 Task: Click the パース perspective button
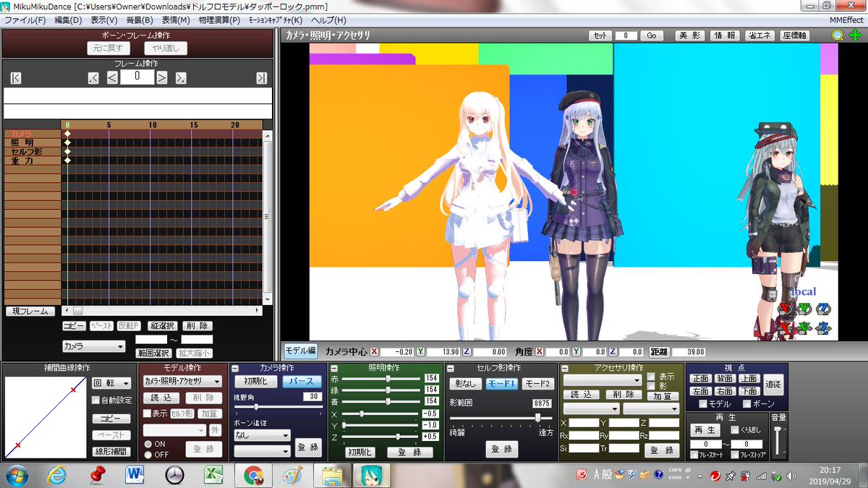302,381
